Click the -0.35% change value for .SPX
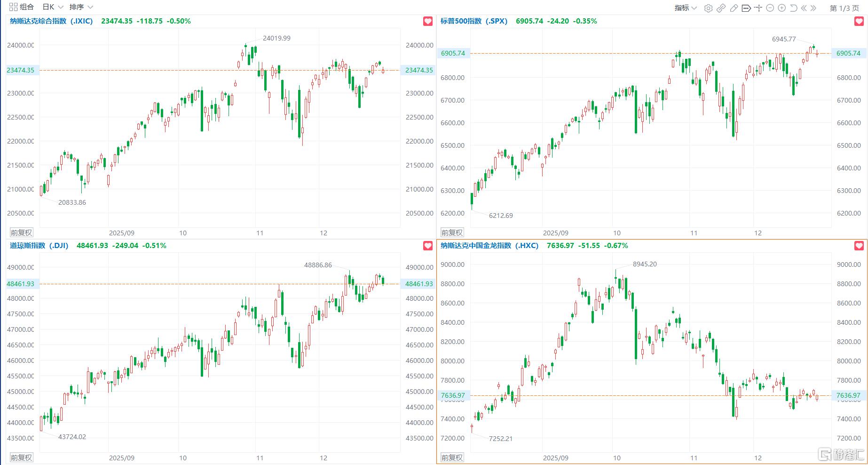Viewport: 868px width, 465px height. pos(585,21)
